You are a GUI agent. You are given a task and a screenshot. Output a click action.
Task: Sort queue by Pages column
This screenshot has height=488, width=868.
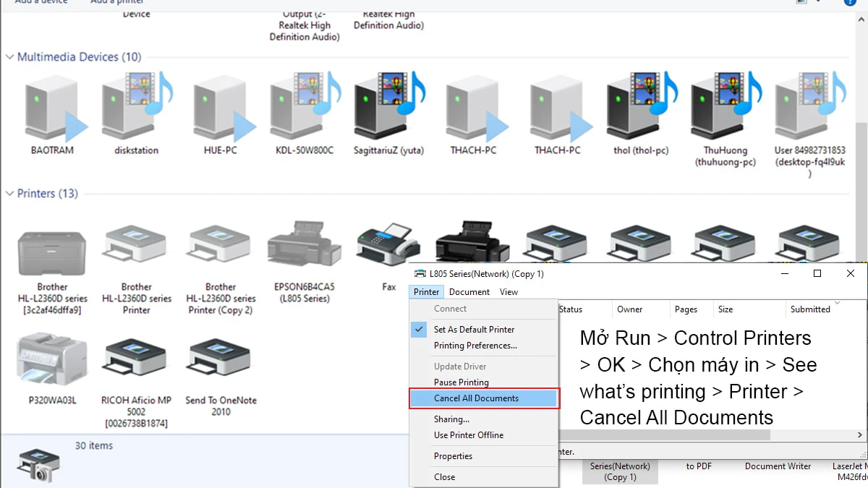[692, 309]
